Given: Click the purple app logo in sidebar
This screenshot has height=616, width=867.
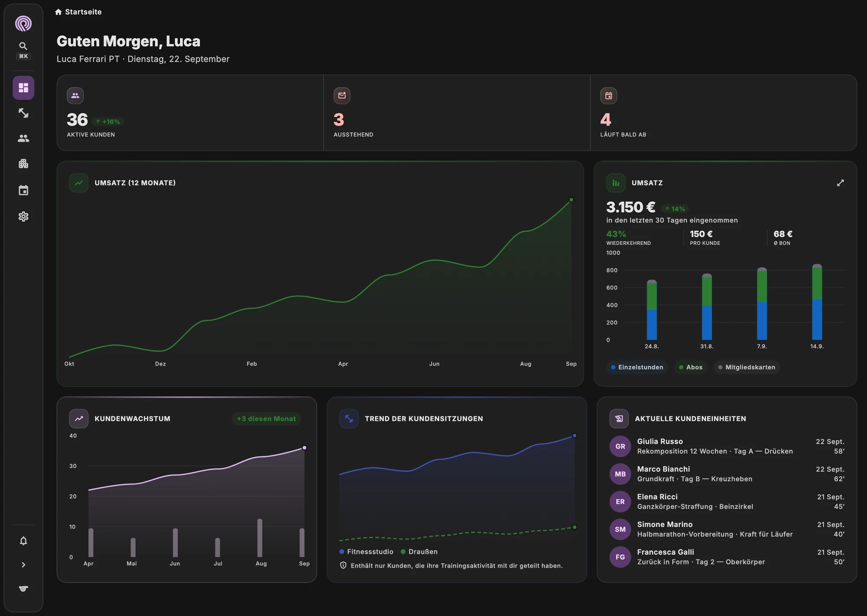Looking at the screenshot, I should click(x=23, y=23).
